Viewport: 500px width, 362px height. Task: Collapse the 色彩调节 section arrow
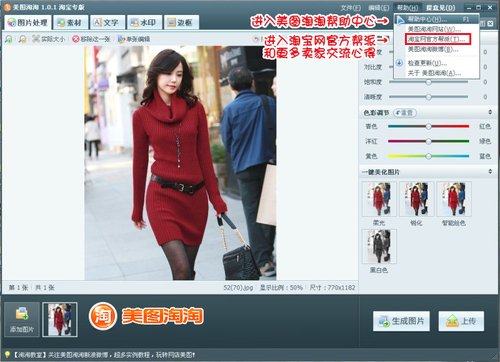click(490, 112)
